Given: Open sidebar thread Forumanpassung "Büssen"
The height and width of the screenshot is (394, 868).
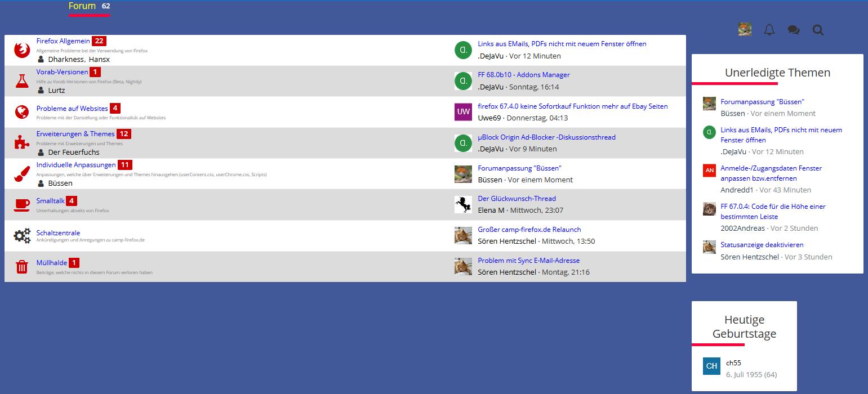Looking at the screenshot, I should click(x=763, y=102).
